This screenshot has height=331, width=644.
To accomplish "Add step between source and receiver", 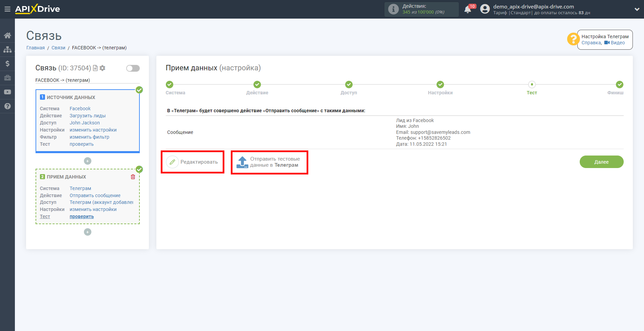I will [x=88, y=161].
